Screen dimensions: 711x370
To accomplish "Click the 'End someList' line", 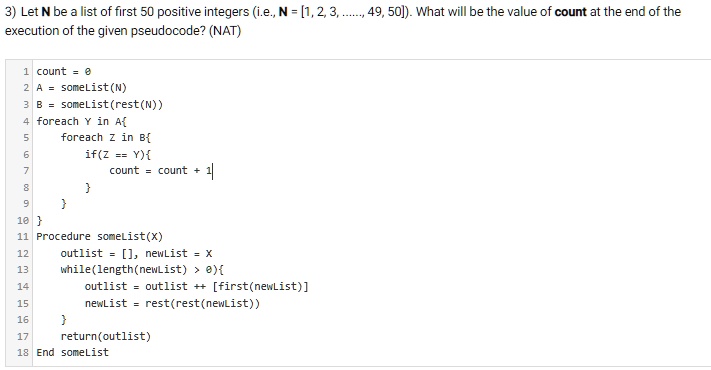I will [x=73, y=353].
